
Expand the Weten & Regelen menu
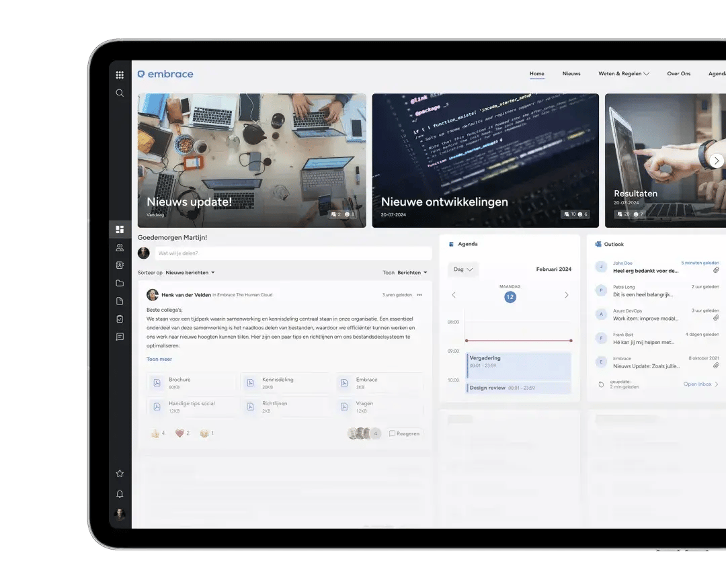623,74
